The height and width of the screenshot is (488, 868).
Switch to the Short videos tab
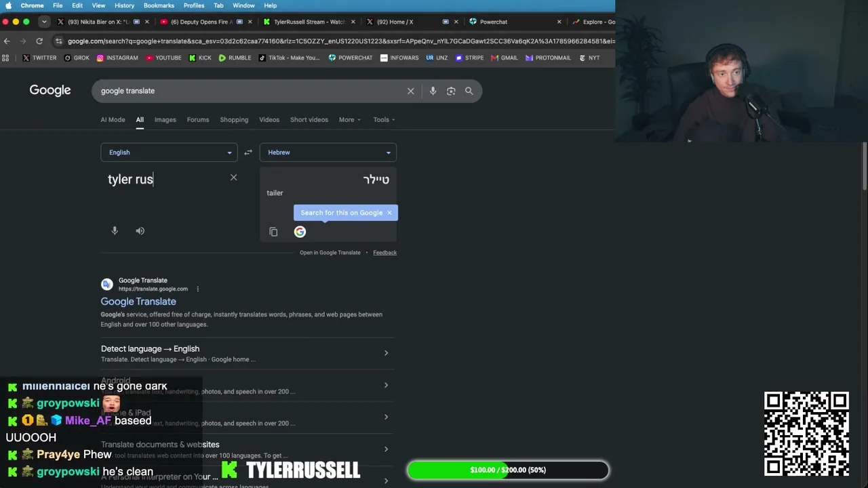[309, 120]
